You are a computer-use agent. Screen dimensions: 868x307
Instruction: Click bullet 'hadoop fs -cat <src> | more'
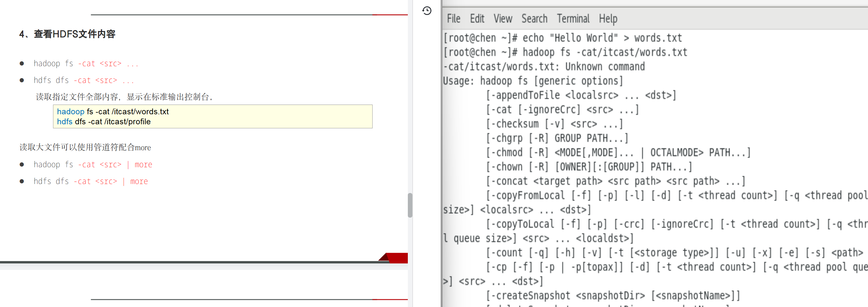(x=93, y=165)
